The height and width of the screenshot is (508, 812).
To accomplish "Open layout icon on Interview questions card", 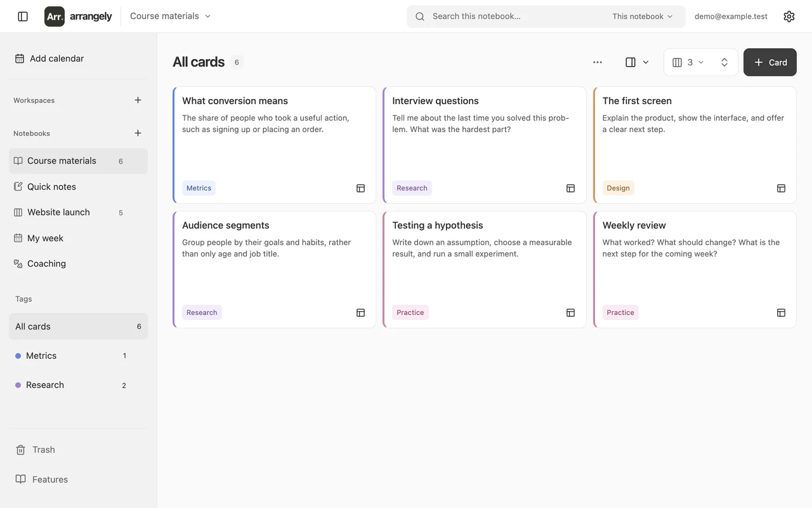I will (570, 188).
